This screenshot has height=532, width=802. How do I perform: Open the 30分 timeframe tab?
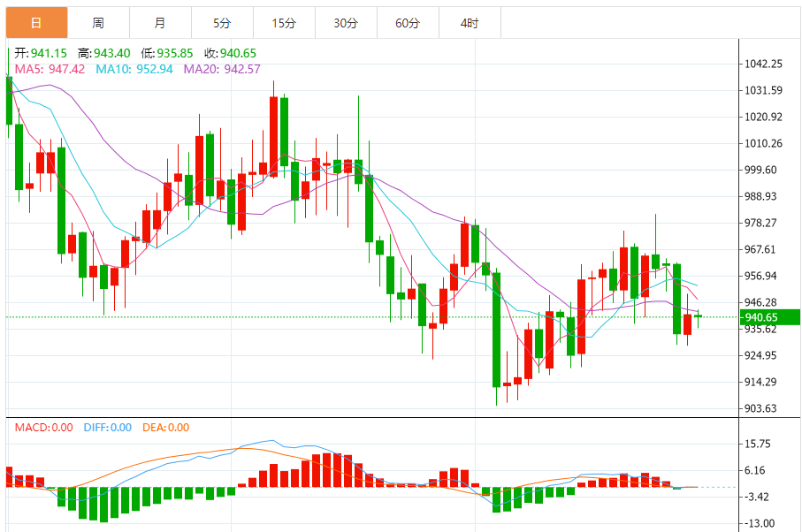346,22
